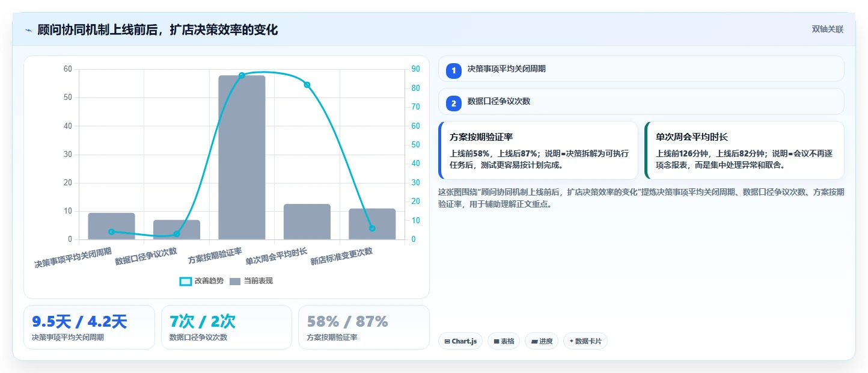Click the 当前表现 legend color box
868x373 pixels.
[x=235, y=281]
